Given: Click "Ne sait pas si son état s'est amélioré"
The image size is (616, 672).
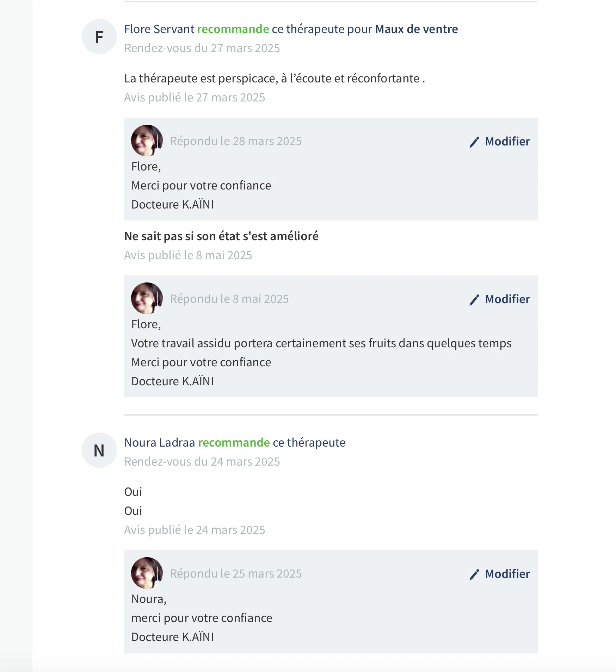Looking at the screenshot, I should (221, 236).
